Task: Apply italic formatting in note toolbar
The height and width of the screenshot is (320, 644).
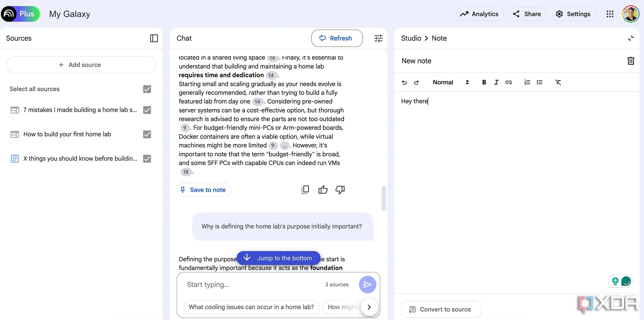Action: click(x=496, y=82)
